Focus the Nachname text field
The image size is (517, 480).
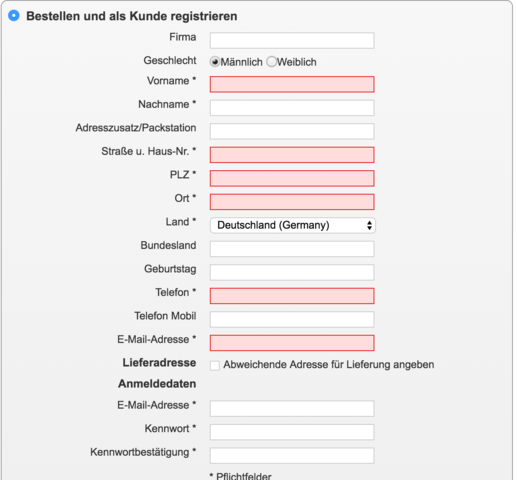pyautogui.click(x=292, y=108)
